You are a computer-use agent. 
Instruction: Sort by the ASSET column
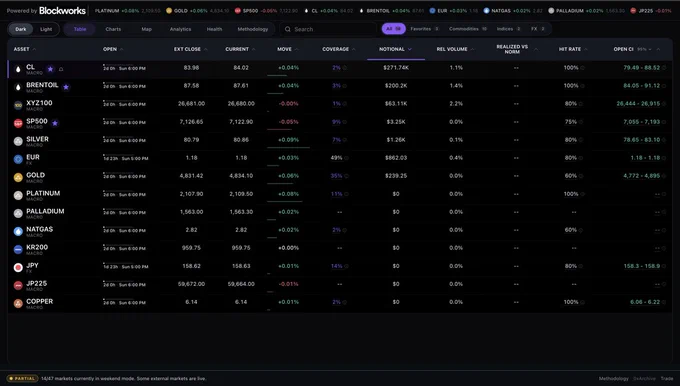tap(25, 49)
